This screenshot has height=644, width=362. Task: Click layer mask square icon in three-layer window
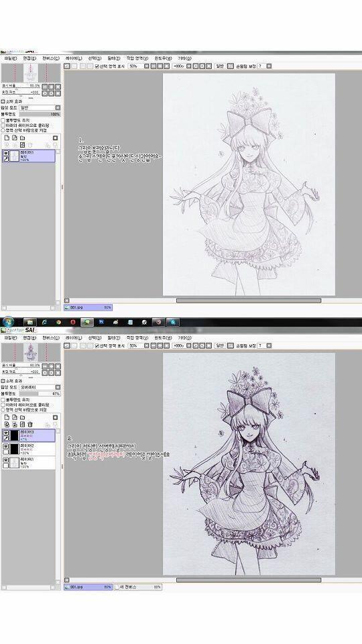pos(56,417)
